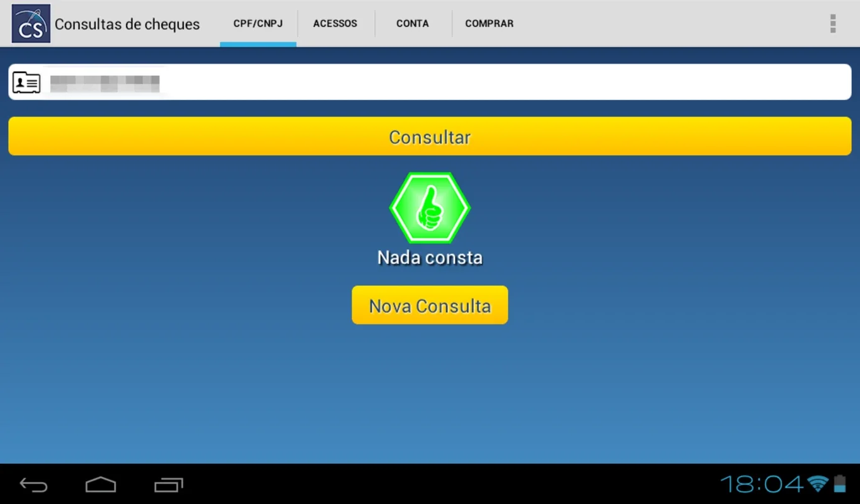860x504 pixels.
Task: Open the three-dot overflow menu
Action: point(833,23)
